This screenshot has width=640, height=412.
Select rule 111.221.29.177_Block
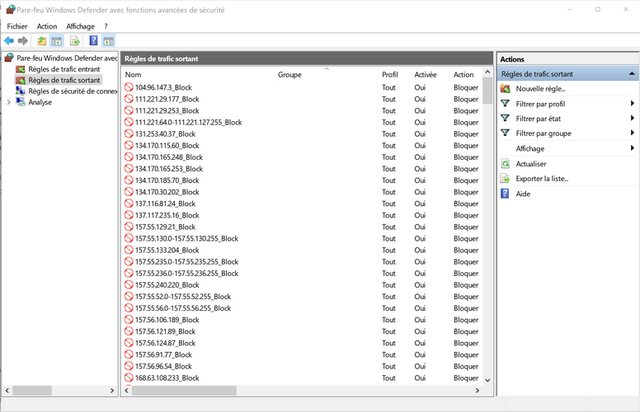pyautogui.click(x=167, y=99)
